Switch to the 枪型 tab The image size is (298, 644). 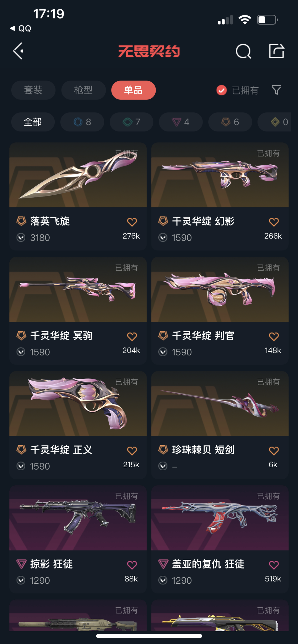[x=84, y=90]
